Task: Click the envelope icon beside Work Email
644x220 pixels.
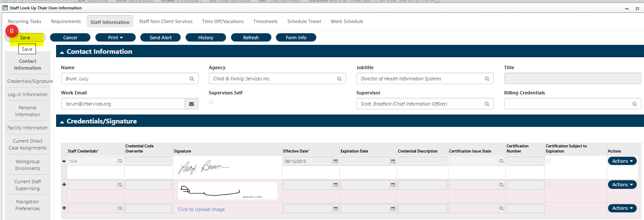Action: pyautogui.click(x=191, y=104)
